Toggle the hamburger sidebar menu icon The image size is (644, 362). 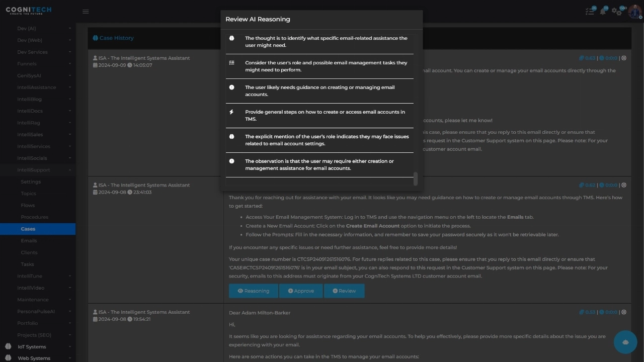coord(86,12)
